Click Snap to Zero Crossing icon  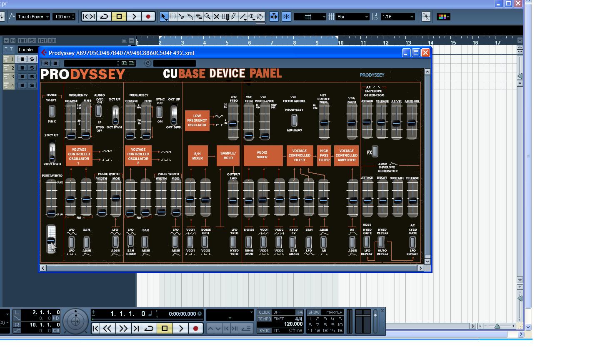tap(426, 17)
